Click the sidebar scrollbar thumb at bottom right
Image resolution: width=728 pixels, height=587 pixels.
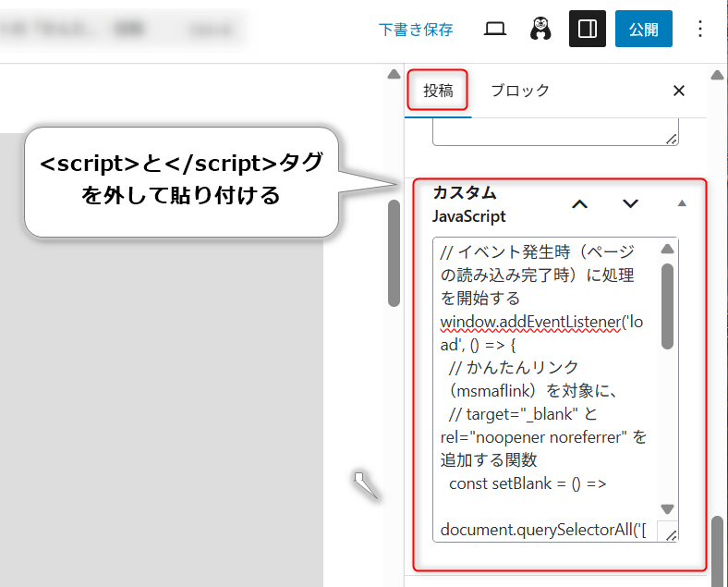coord(717,551)
